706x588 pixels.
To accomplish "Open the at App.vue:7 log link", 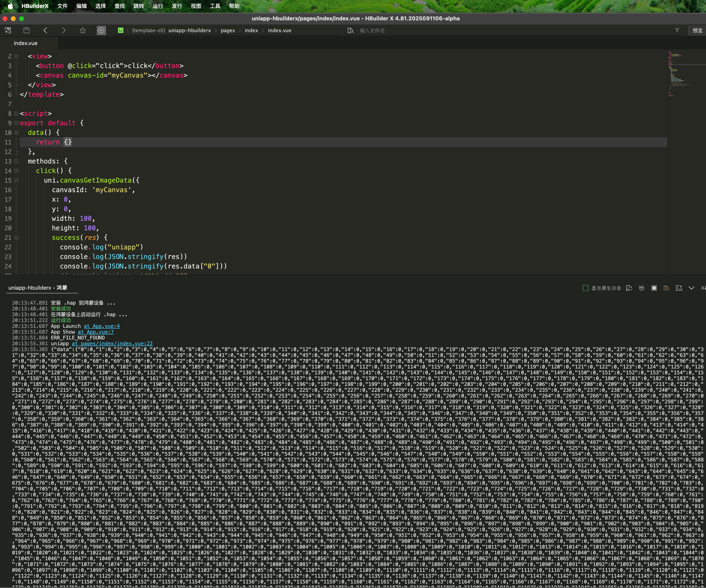I will click(x=96, y=332).
